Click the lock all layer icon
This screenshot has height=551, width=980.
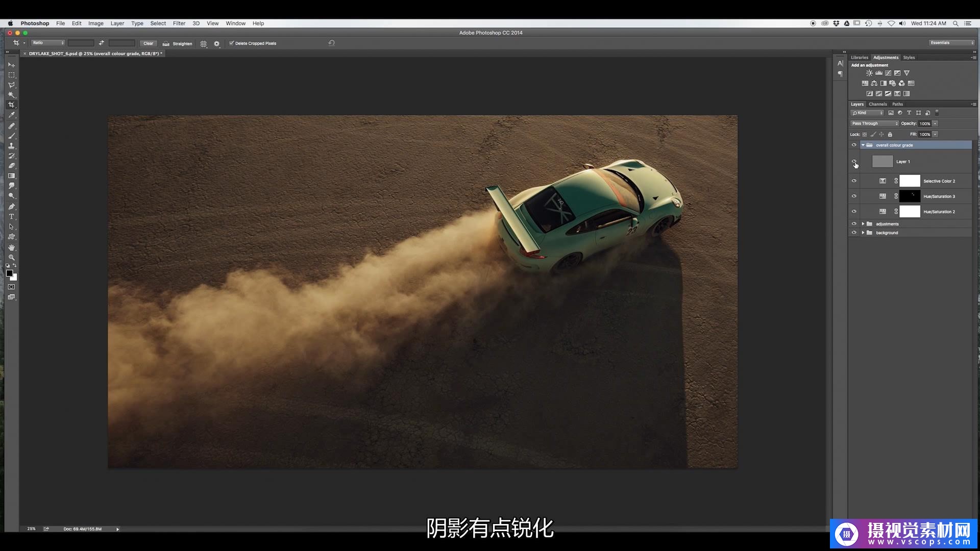890,134
